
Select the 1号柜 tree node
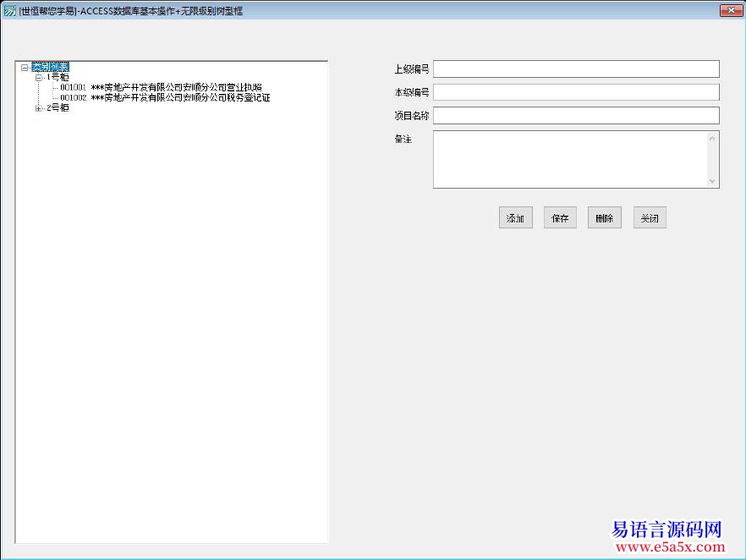(x=58, y=78)
